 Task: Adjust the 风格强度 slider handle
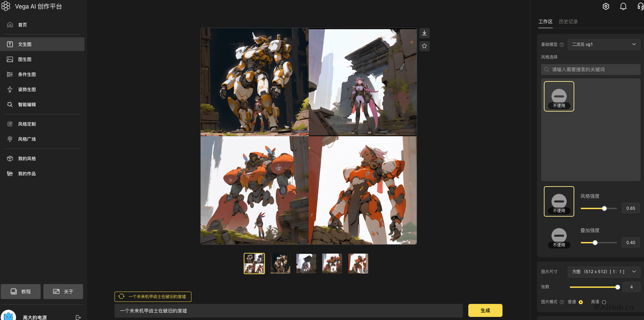tap(604, 208)
